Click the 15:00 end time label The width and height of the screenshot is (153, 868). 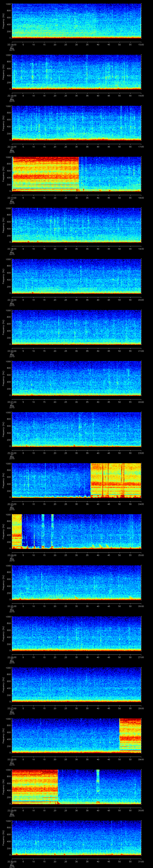coord(141,44)
